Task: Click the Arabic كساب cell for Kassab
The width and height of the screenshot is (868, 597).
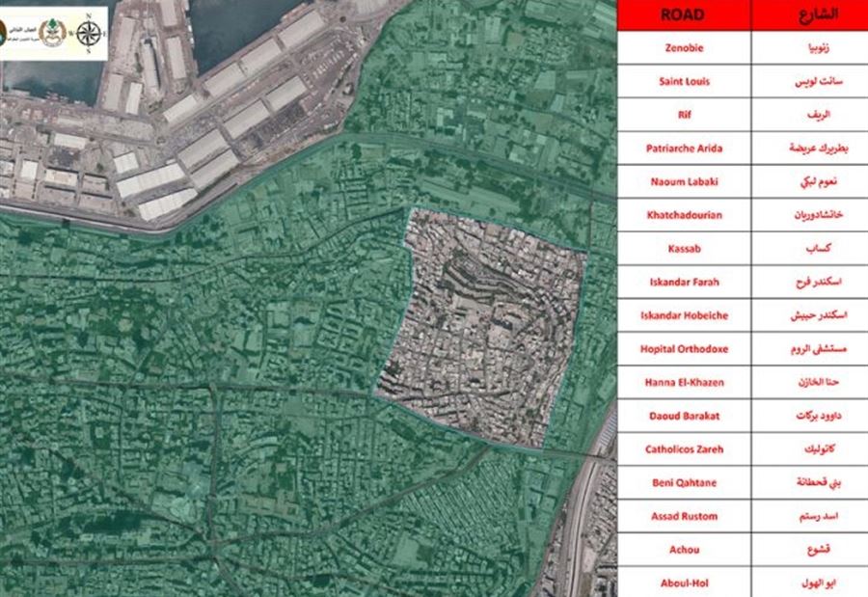Action: click(x=805, y=249)
